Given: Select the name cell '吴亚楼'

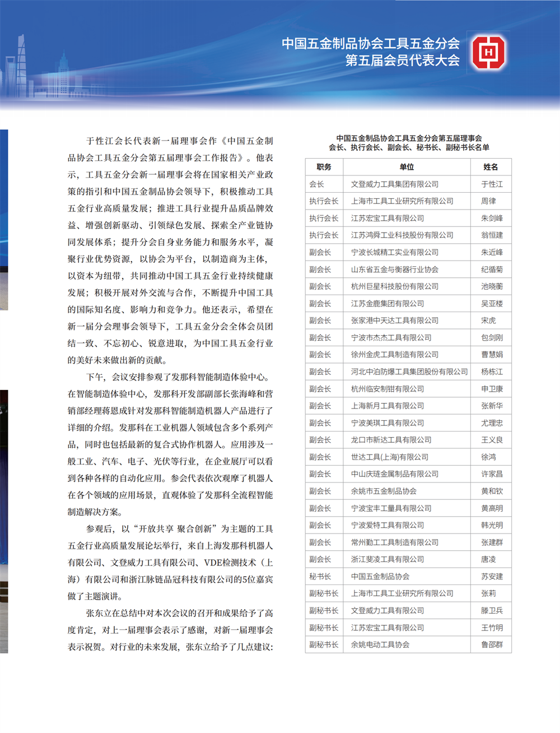Looking at the screenshot, I should point(492,304).
